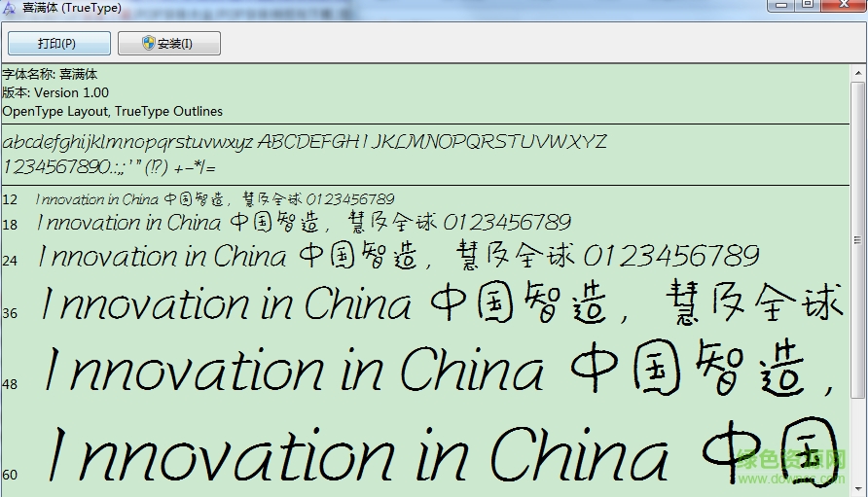Click the size 36 label

(x=10, y=313)
